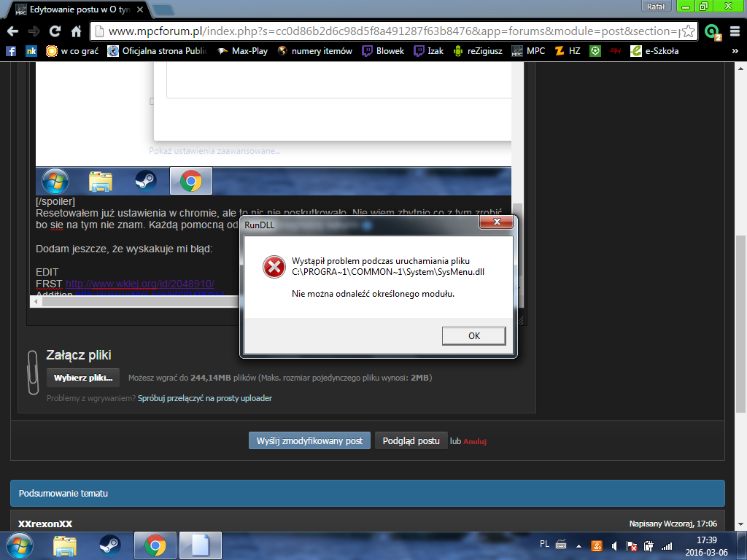Click OK in the RunDLL error dialog
This screenshot has height=560, width=747.
pos(474,335)
